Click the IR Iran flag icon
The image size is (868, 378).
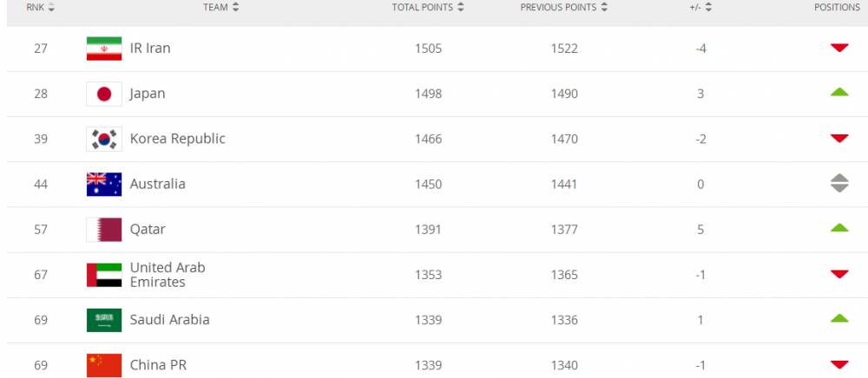(104, 49)
